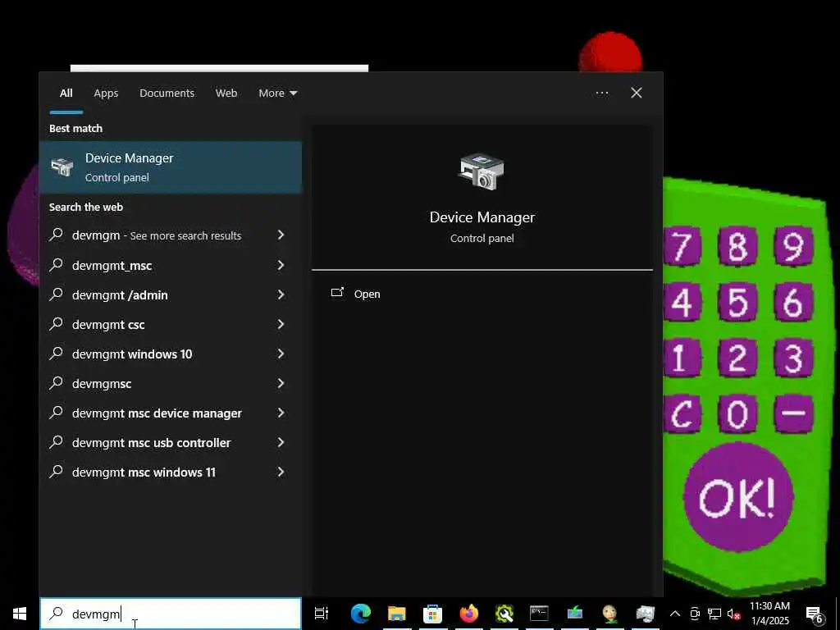
Task: Click search icon next to devmgmt msc windows 11
Action: (56, 472)
